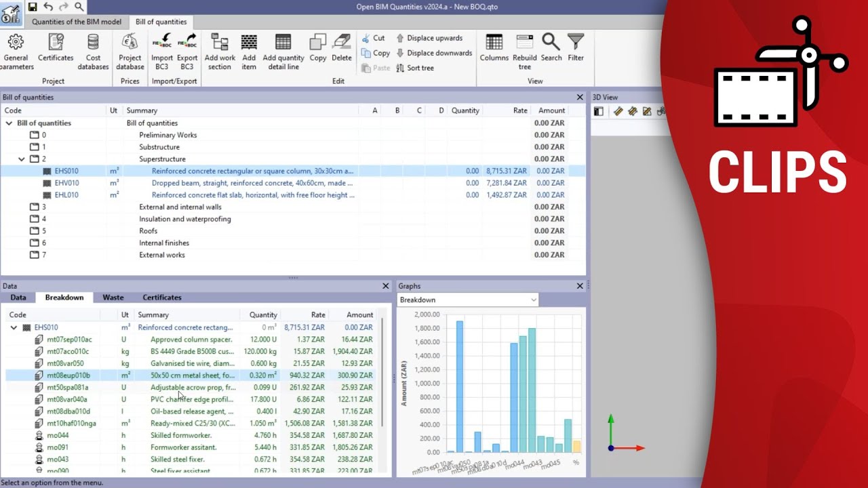Add a quantity detail line
This screenshot has height=488, width=868.
[283, 51]
